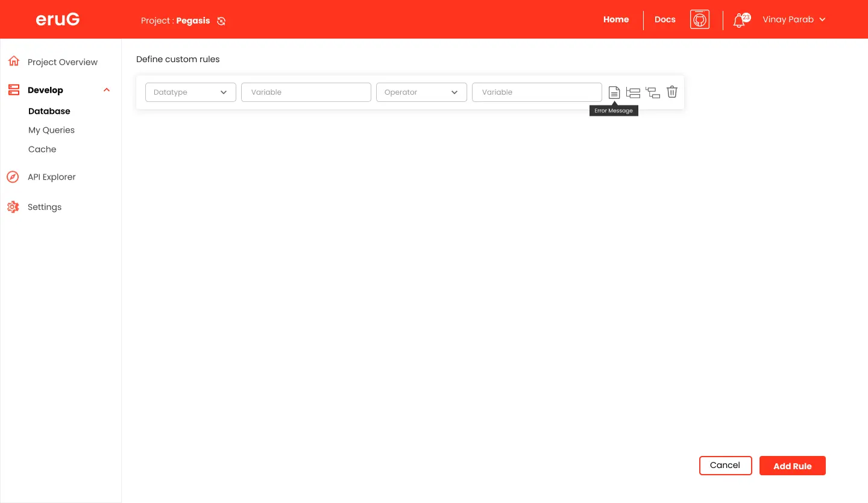The width and height of the screenshot is (868, 503).
Task: Click the Error Message document icon
Action: click(614, 92)
